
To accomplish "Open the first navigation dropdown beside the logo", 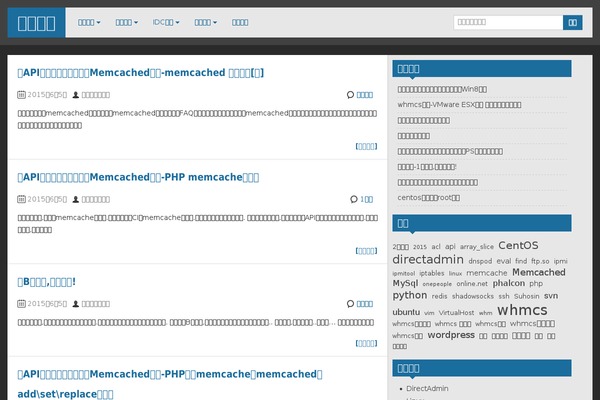I will [89, 22].
